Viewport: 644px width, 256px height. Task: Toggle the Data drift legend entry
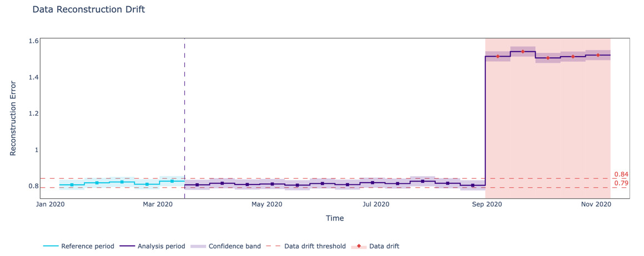[x=375, y=246]
